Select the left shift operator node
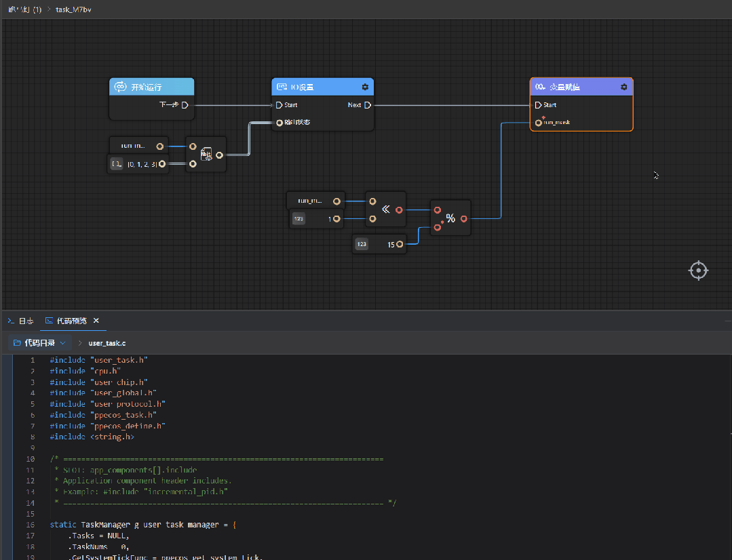Screen dimensions: 732x560 [385, 209]
